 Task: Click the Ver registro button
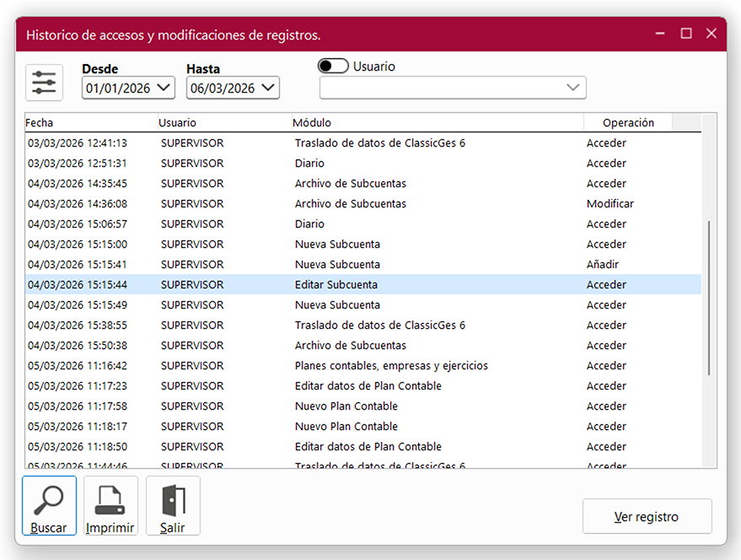pos(647,515)
